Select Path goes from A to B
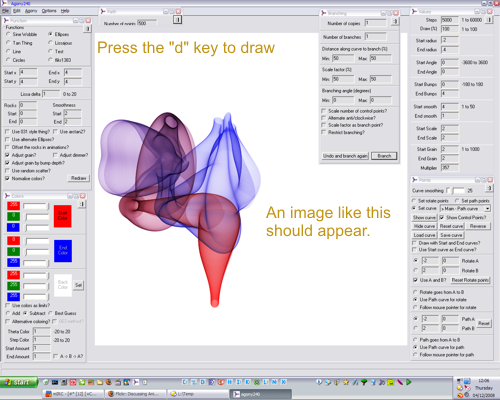The width and height of the screenshot is (500, 400). [415, 340]
